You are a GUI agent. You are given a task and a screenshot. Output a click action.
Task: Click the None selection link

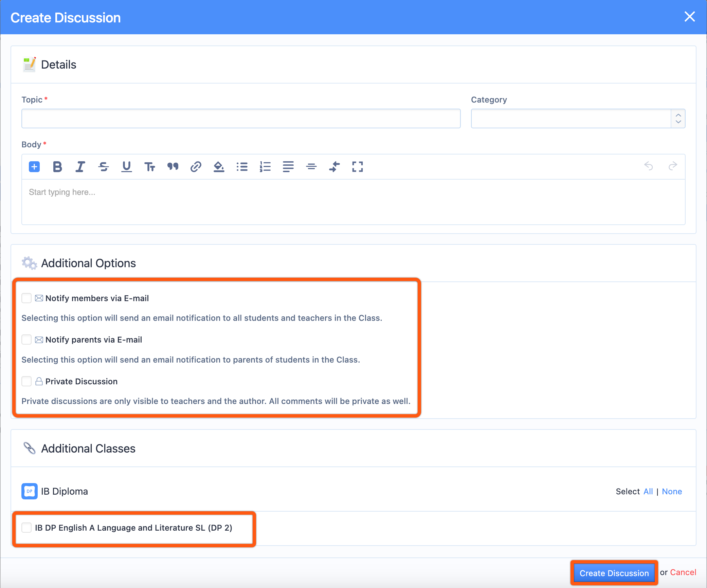(672, 492)
